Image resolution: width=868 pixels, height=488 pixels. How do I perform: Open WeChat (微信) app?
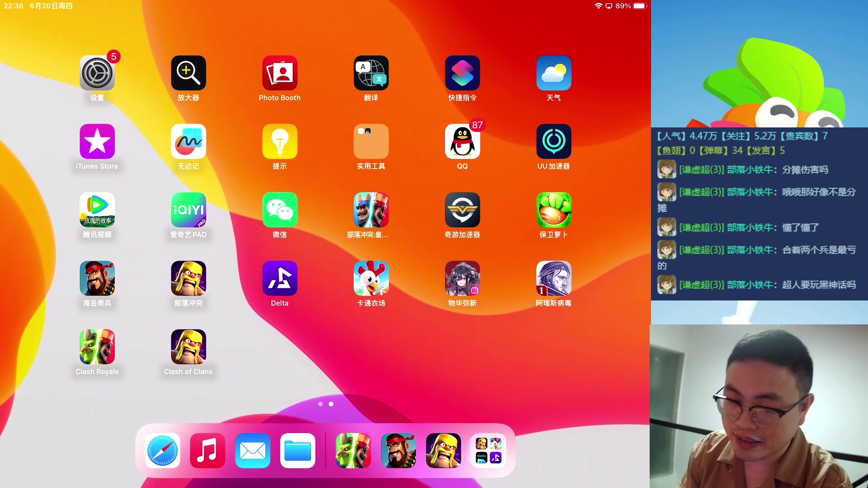click(280, 210)
